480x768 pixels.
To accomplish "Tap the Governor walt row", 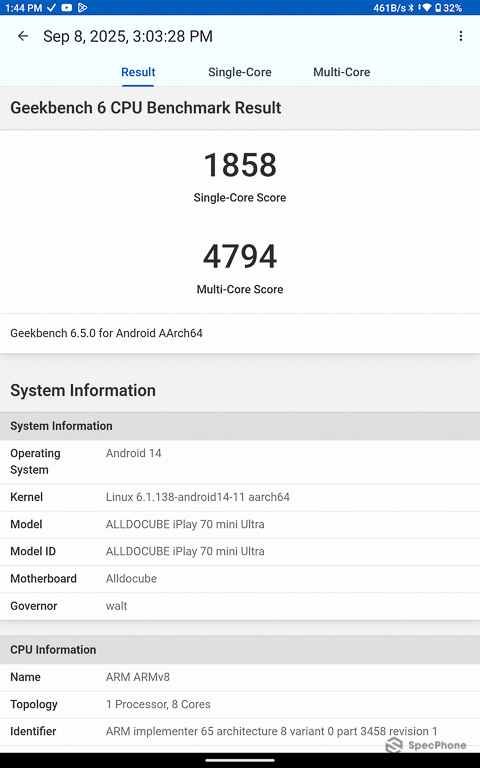I will click(x=240, y=606).
